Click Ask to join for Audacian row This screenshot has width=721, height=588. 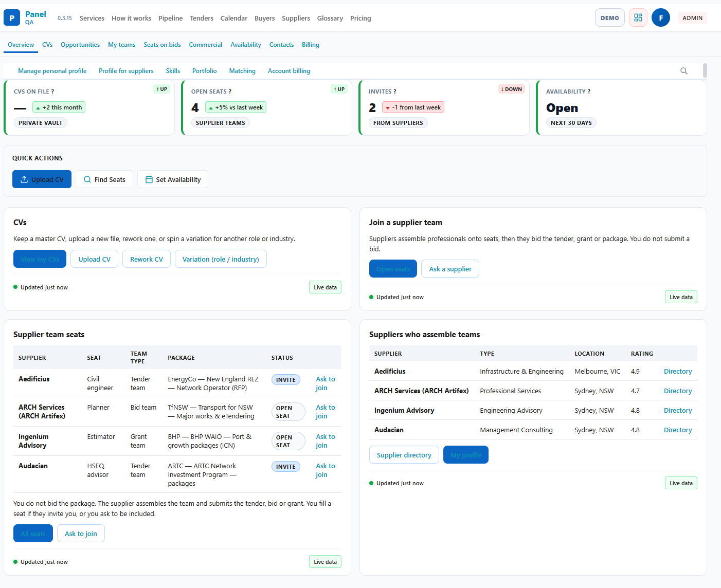(x=326, y=470)
